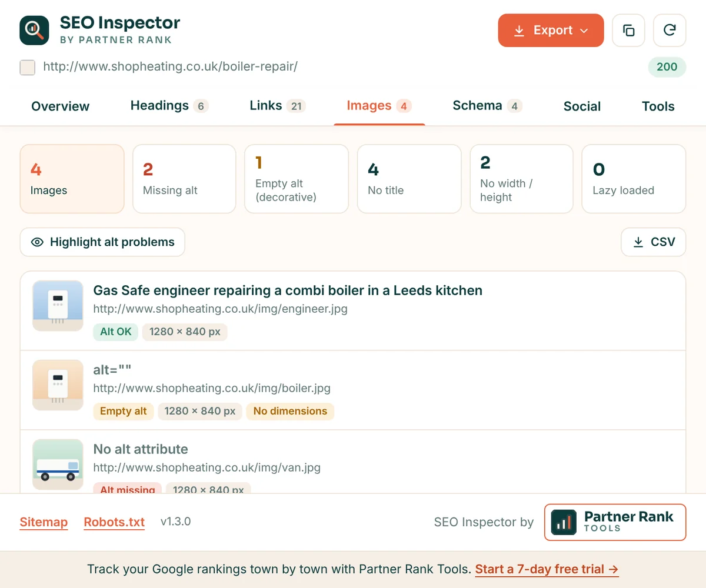Open the boiler.jpg thumbnail
This screenshot has height=588, width=706.
[x=58, y=385]
